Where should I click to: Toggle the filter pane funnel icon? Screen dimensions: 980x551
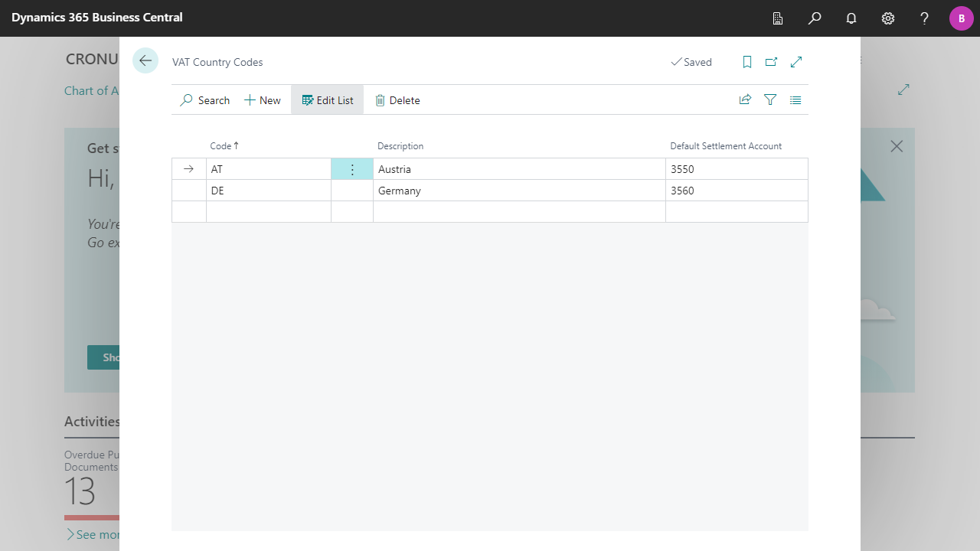tap(770, 99)
